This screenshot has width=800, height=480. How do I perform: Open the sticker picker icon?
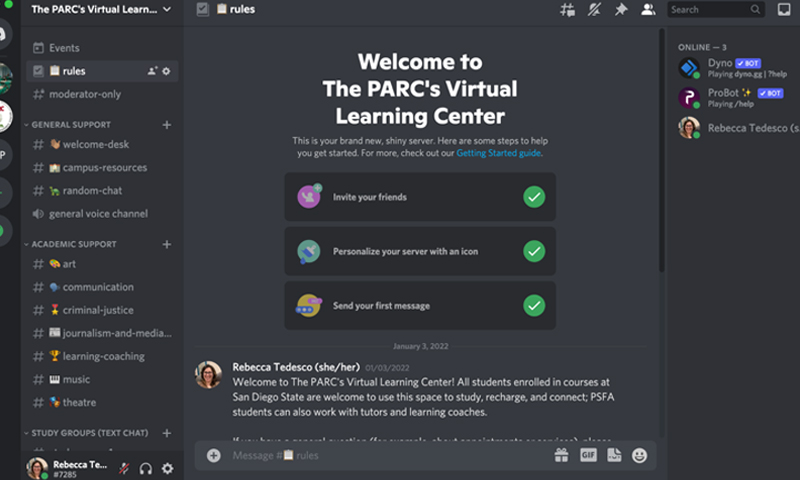click(x=614, y=455)
